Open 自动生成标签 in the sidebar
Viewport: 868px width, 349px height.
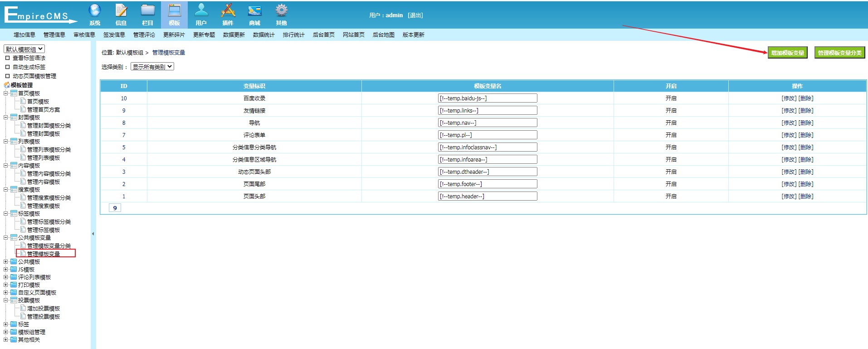click(x=29, y=67)
